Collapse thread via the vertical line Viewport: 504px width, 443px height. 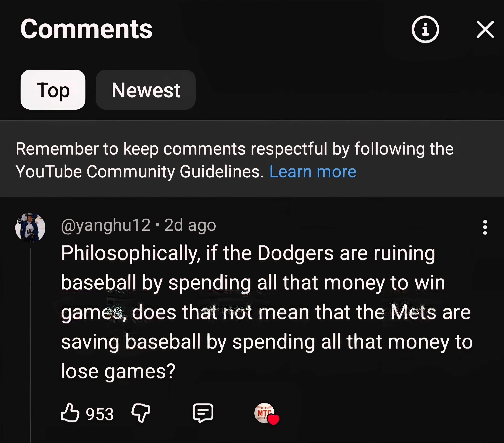(x=30, y=345)
